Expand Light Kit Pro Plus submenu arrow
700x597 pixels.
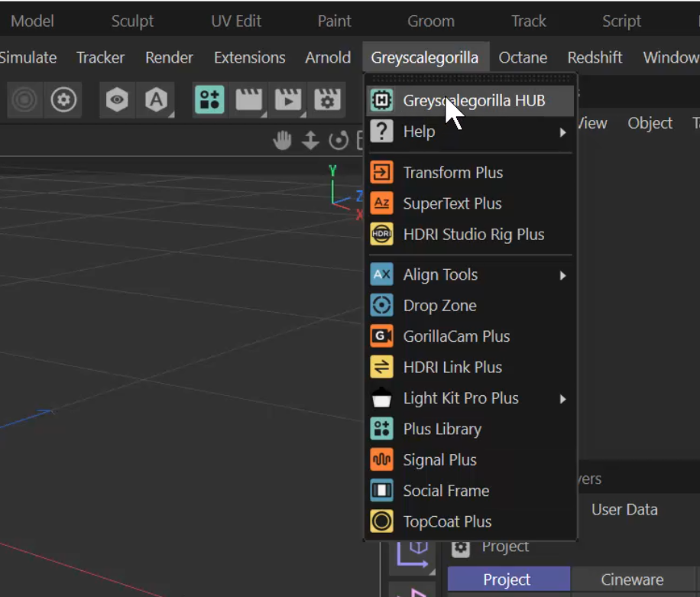pyautogui.click(x=563, y=399)
